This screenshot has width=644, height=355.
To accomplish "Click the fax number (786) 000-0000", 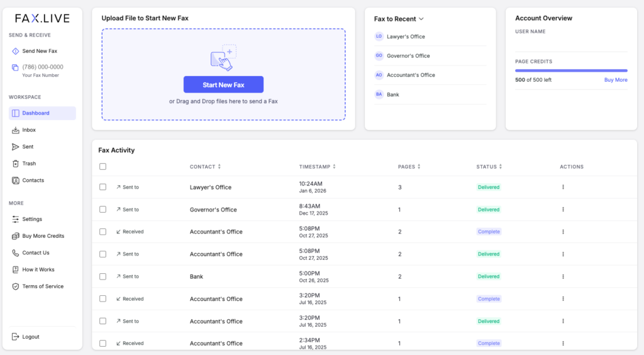I will click(x=43, y=67).
